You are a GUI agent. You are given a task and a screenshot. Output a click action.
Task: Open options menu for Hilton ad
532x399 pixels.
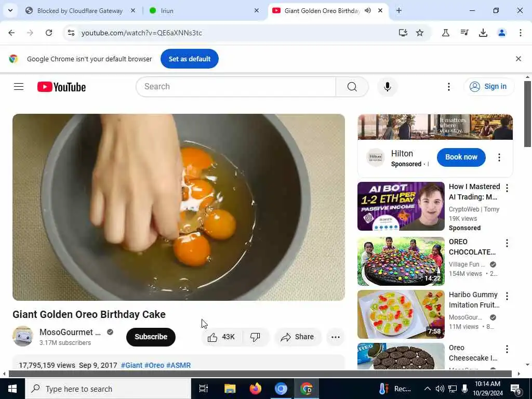499,157
